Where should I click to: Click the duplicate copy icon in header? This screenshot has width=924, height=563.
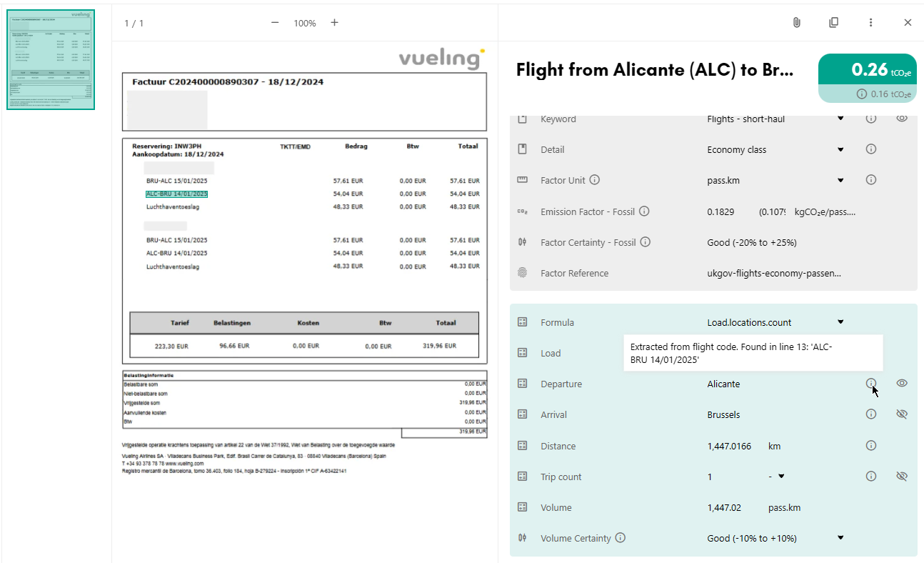833,23
